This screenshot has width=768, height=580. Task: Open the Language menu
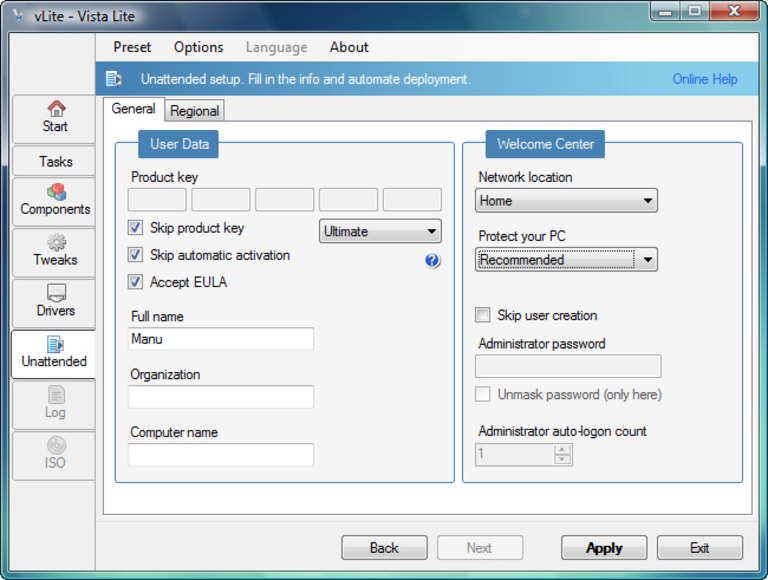pos(277,47)
